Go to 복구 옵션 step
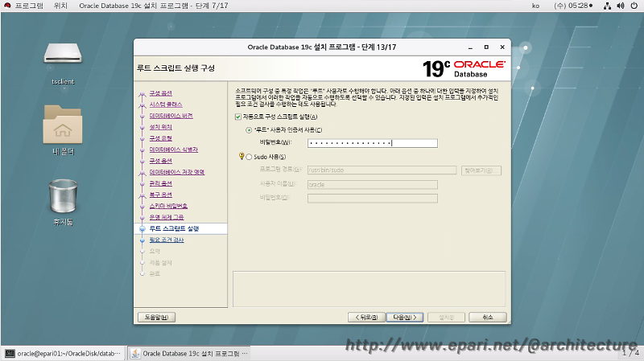This screenshot has width=644, height=361. pyautogui.click(x=160, y=195)
